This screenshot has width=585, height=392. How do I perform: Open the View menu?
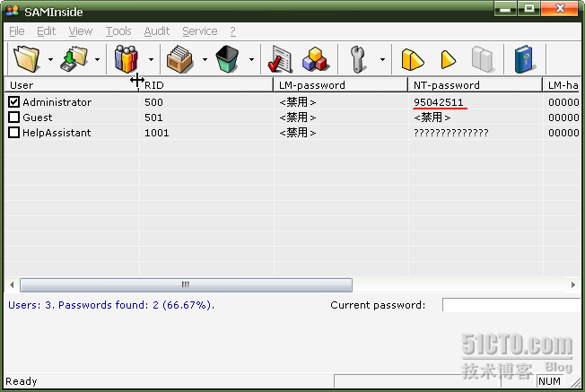pos(81,31)
